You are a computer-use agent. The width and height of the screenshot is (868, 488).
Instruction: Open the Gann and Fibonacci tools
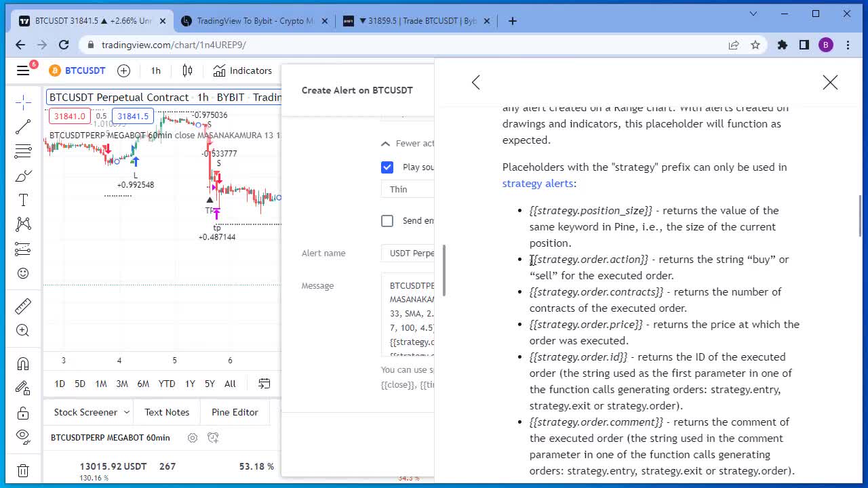(x=23, y=150)
